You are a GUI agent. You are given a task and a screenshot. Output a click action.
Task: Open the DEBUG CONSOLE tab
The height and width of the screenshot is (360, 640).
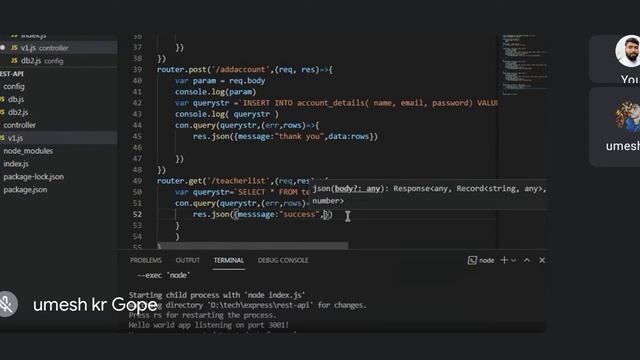(x=283, y=260)
